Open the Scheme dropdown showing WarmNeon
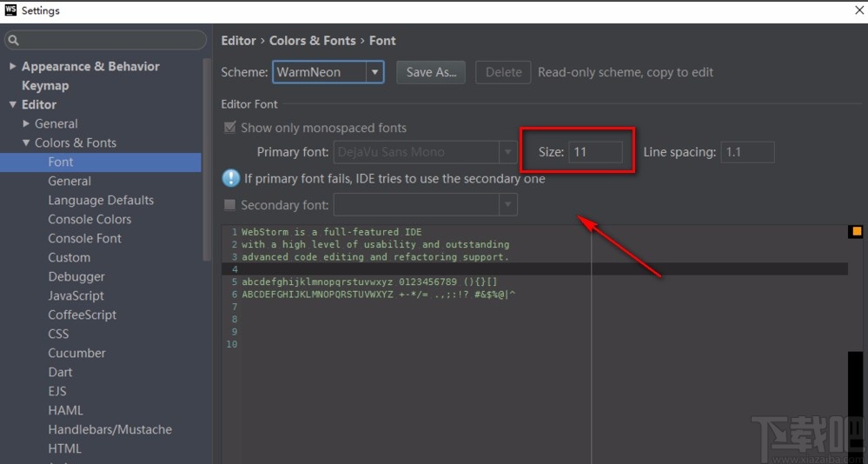Image resolution: width=868 pixels, height=464 pixels. [328, 72]
